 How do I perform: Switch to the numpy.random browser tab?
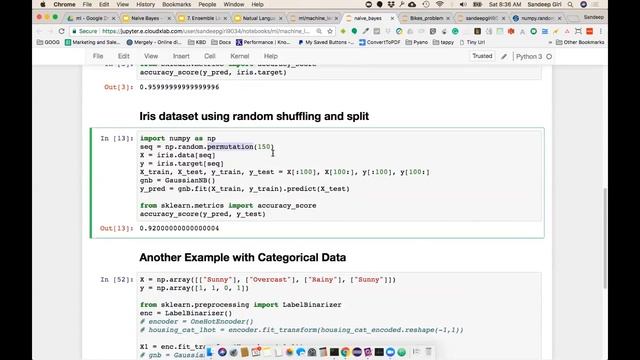tap(537, 18)
